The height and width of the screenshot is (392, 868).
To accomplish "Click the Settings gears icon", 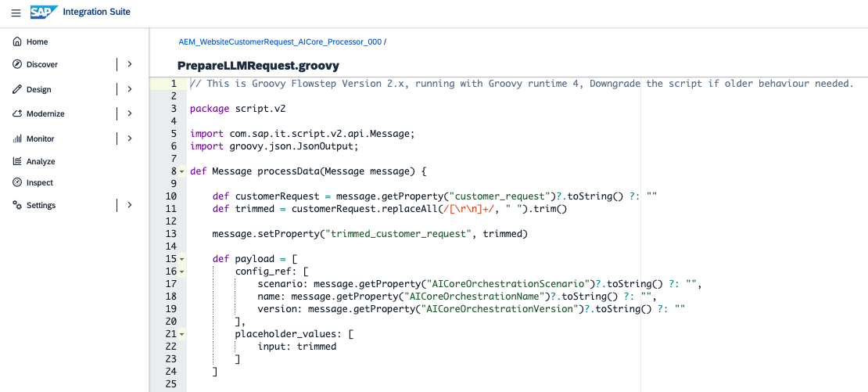I will [17, 205].
